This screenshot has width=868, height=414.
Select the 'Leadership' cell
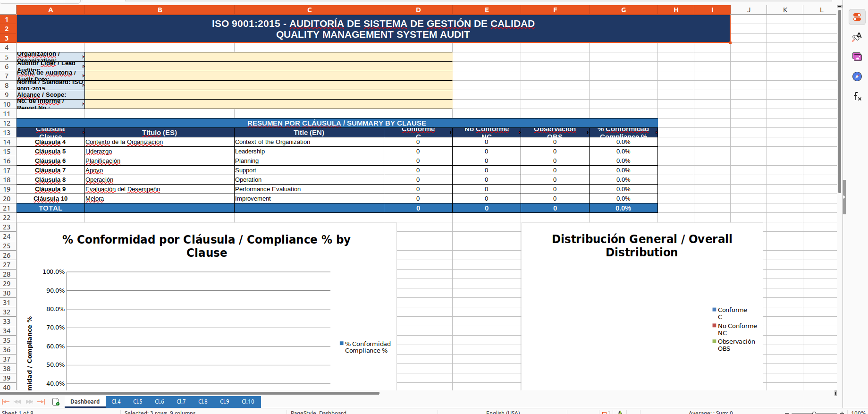(x=309, y=152)
